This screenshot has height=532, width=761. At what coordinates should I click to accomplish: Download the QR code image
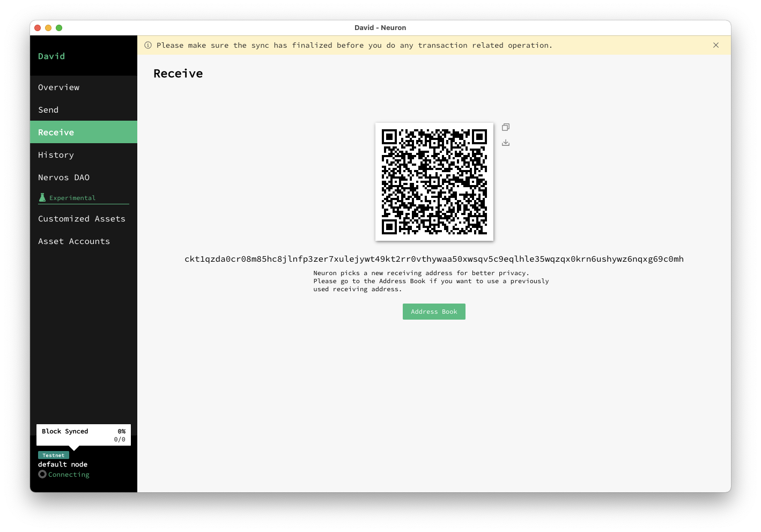[506, 143]
